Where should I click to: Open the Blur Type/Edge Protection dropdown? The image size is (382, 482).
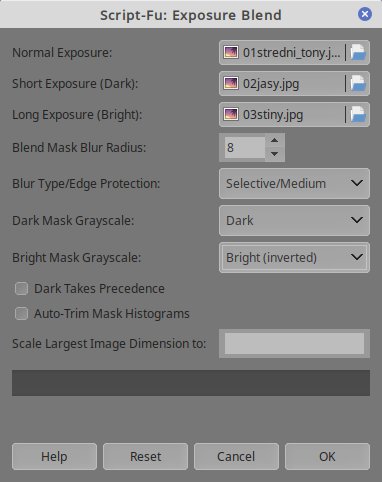[x=294, y=184]
